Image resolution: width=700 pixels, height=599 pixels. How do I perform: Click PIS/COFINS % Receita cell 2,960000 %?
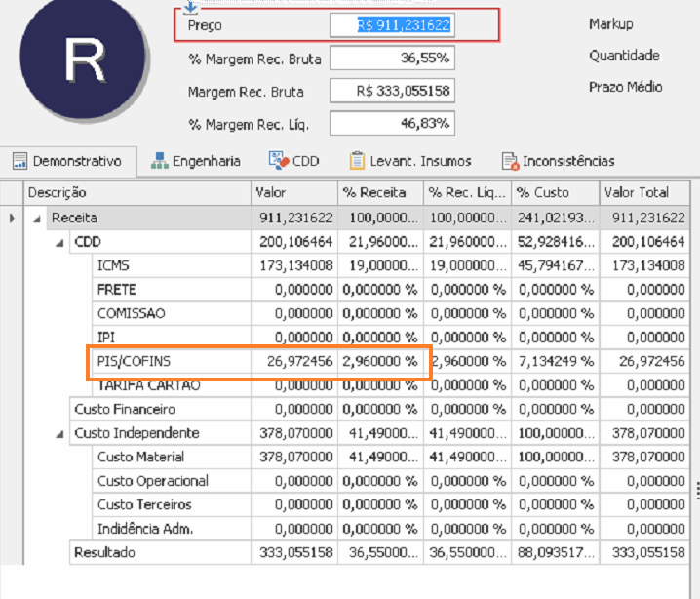pyautogui.click(x=379, y=361)
